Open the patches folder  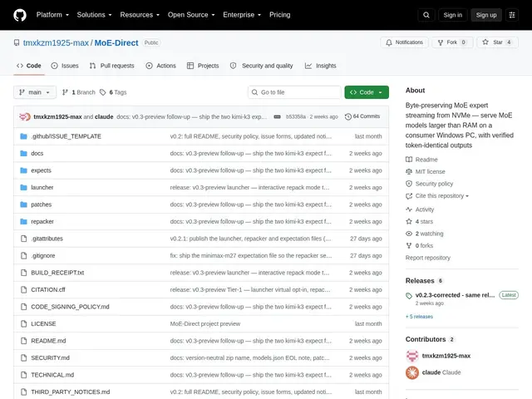coord(42,204)
